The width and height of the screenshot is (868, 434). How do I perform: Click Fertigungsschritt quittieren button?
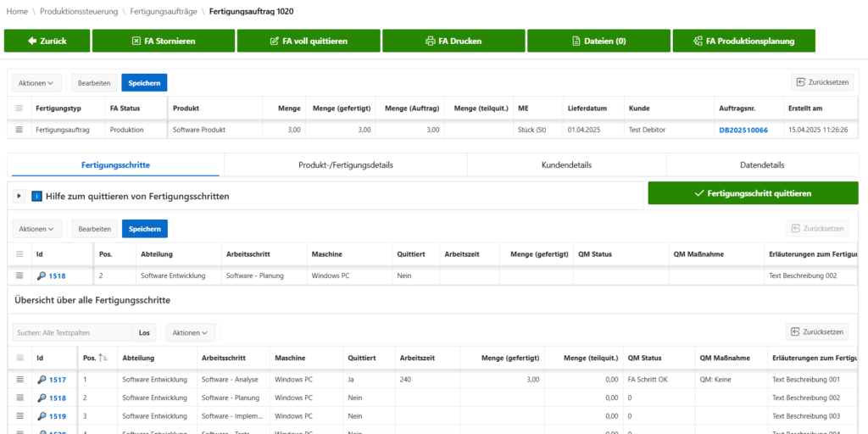[x=753, y=193]
